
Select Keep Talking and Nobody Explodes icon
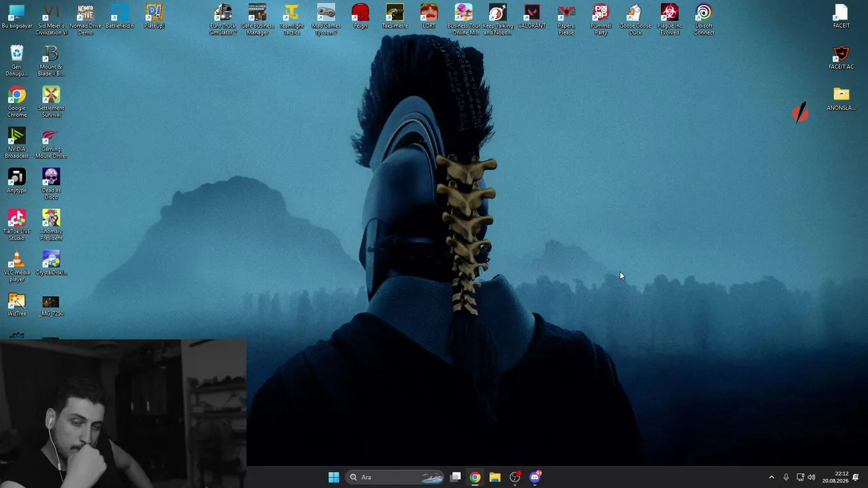pyautogui.click(x=498, y=19)
